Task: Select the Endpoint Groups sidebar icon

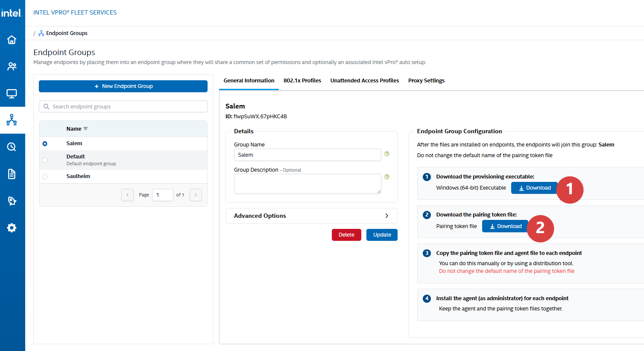Action: point(12,120)
